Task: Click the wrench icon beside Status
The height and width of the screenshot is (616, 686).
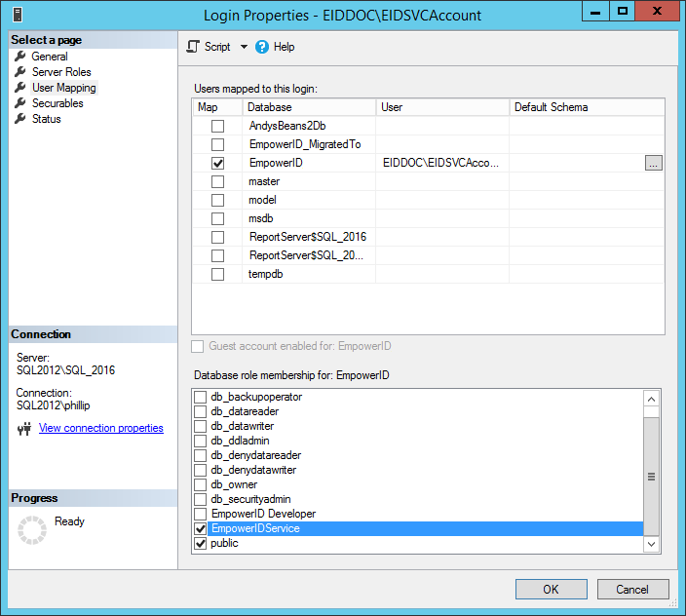Action: pyautogui.click(x=20, y=119)
